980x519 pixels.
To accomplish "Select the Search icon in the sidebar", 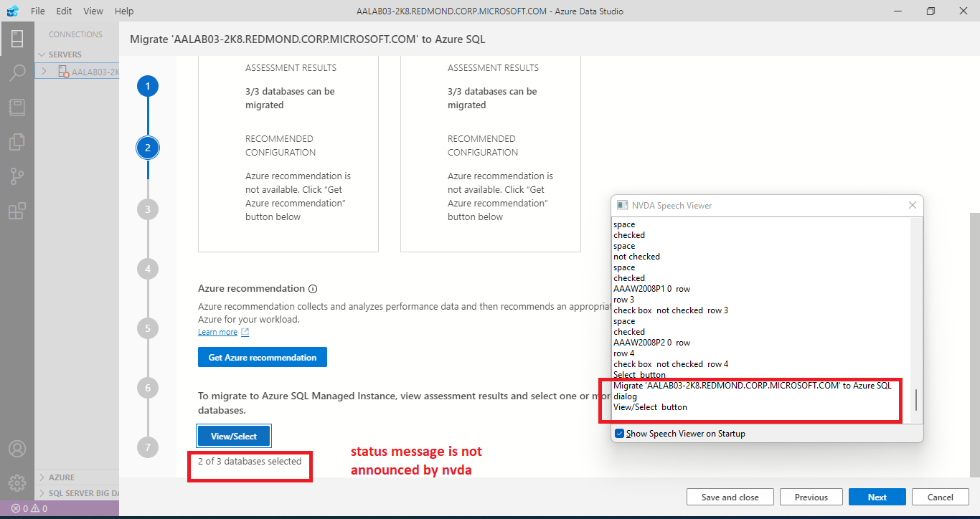I will 17,72.
